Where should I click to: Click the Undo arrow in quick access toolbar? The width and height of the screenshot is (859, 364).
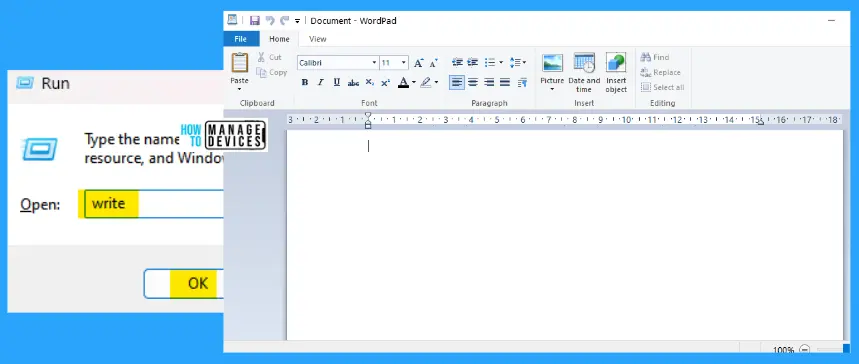pos(270,21)
